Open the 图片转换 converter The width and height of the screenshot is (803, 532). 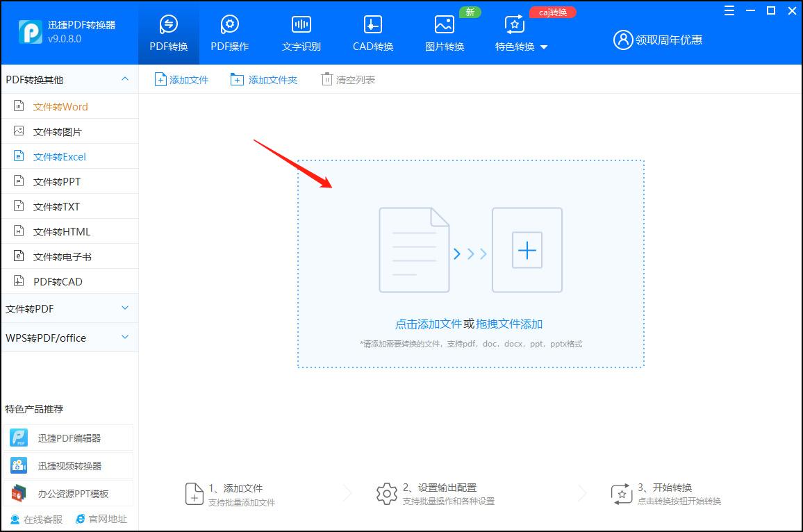pyautogui.click(x=444, y=33)
